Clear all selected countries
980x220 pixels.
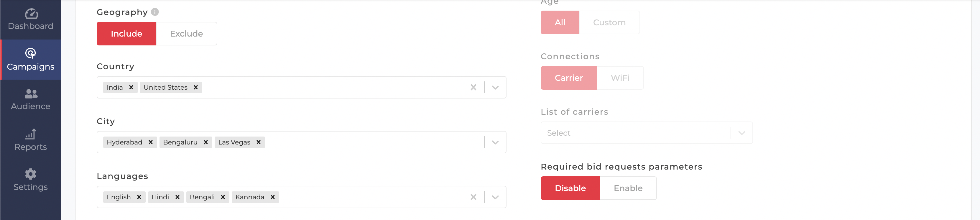click(473, 88)
